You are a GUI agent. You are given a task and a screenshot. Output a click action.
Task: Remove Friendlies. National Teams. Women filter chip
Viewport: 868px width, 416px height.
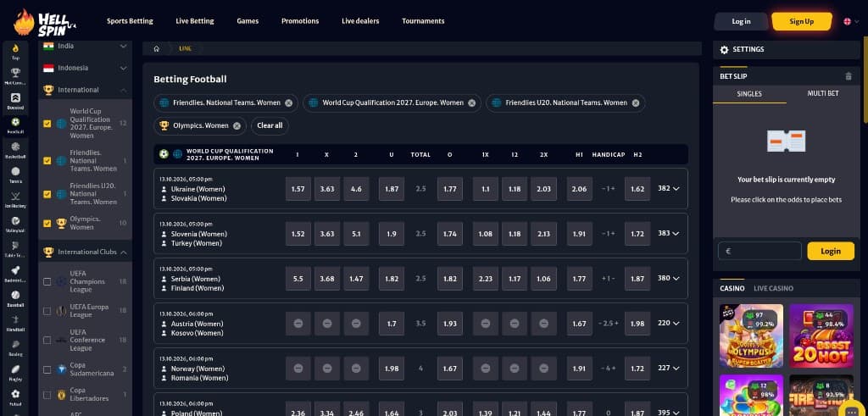pyautogui.click(x=288, y=103)
